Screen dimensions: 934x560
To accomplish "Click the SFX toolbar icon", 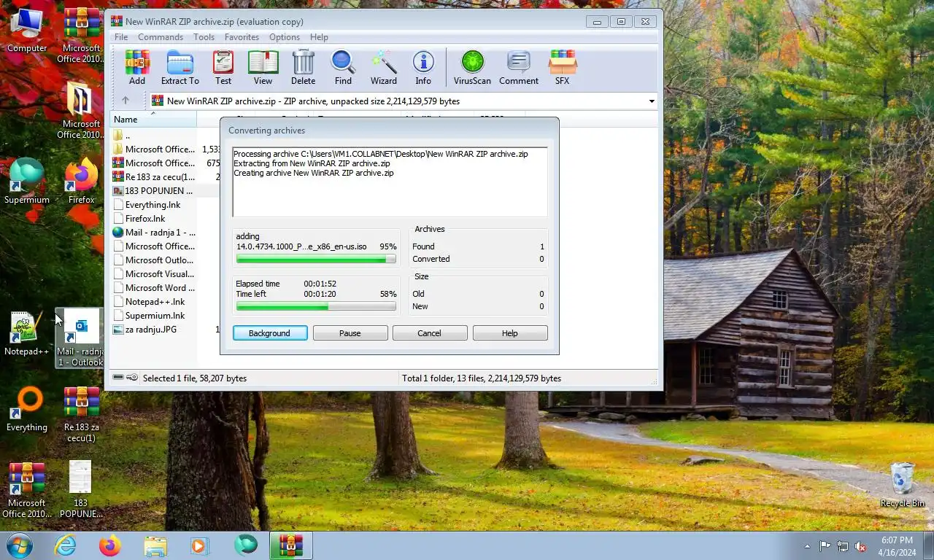I will [562, 68].
